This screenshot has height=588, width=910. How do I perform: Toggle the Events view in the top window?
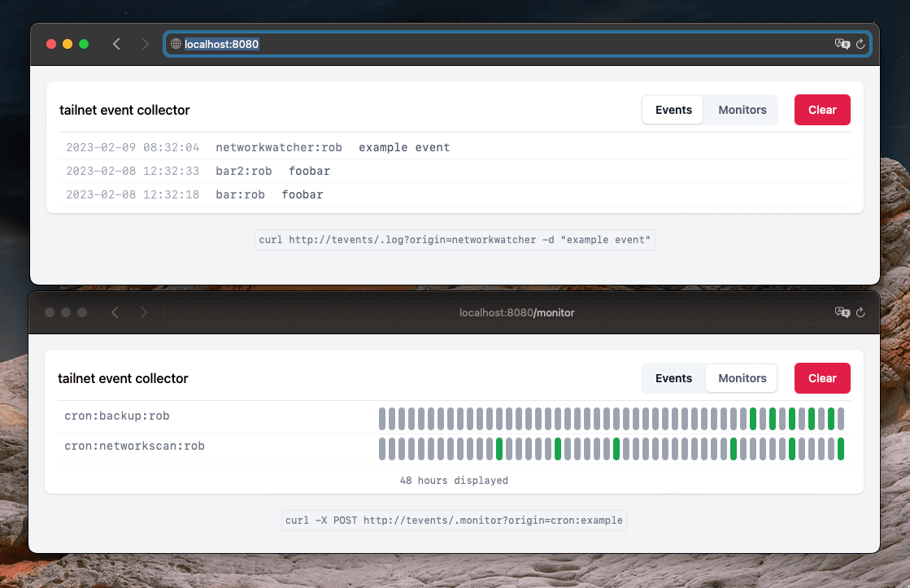click(673, 109)
